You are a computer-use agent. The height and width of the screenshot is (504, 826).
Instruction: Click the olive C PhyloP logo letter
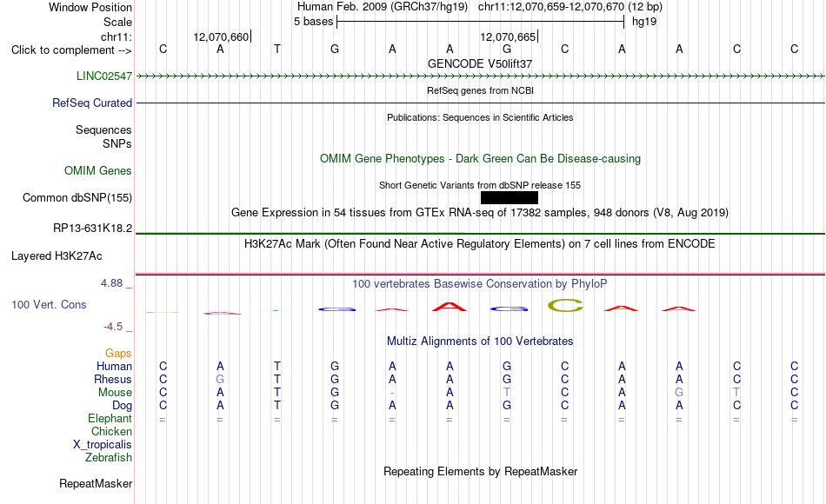pyautogui.click(x=565, y=306)
